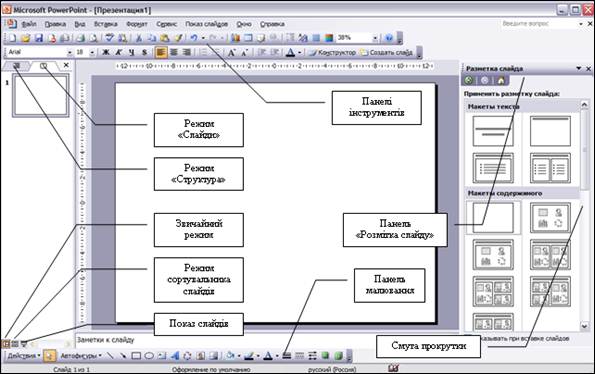Toggle color/grayscale view icon
This screenshot has width=595, height=374.
(x=329, y=38)
